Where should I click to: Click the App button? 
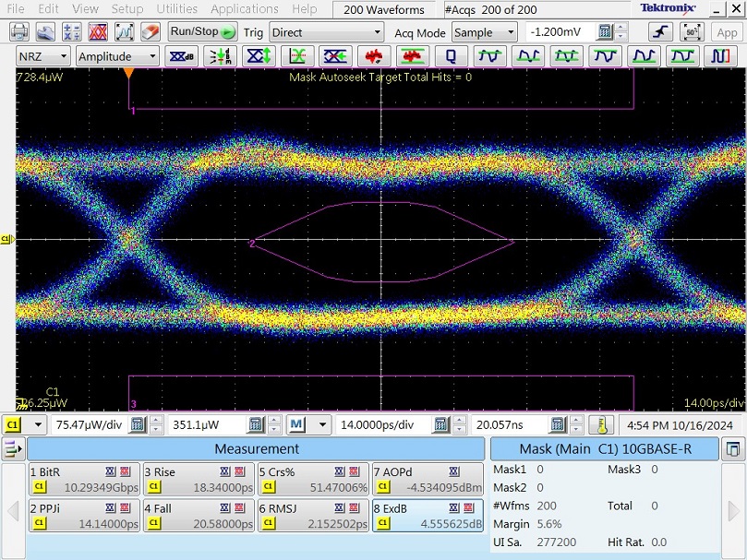tap(727, 31)
